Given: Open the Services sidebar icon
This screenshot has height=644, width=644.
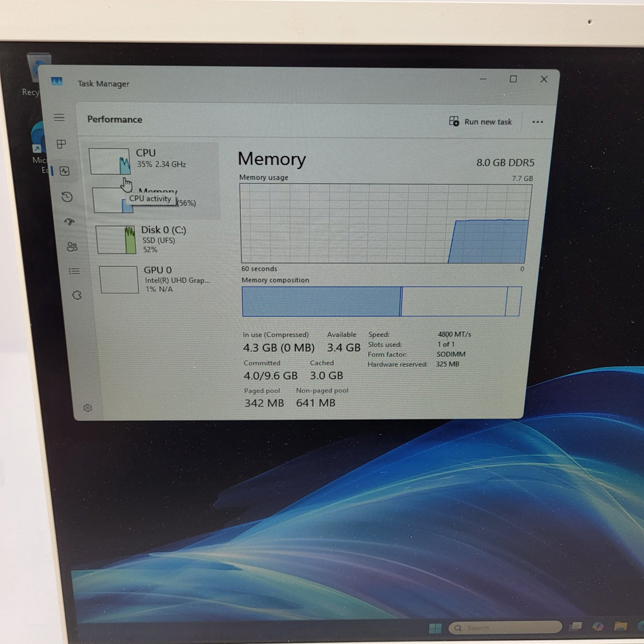Looking at the screenshot, I should pyautogui.click(x=77, y=295).
